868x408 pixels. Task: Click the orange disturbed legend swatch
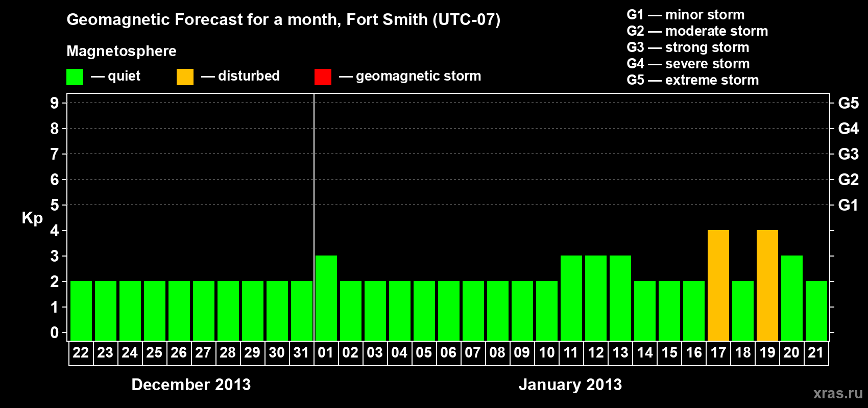185,77
